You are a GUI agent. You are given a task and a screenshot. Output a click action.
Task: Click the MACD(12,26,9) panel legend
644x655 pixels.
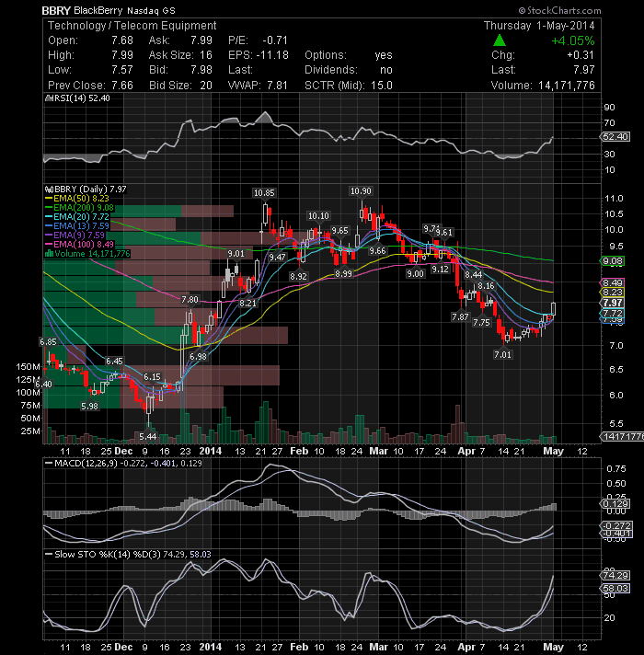[x=123, y=464]
